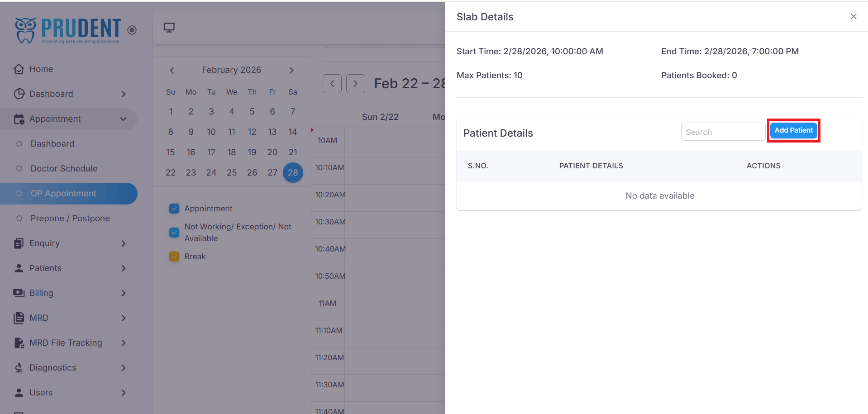The image size is (868, 414).
Task: Click the 10AM time slot label
Action: tap(327, 140)
